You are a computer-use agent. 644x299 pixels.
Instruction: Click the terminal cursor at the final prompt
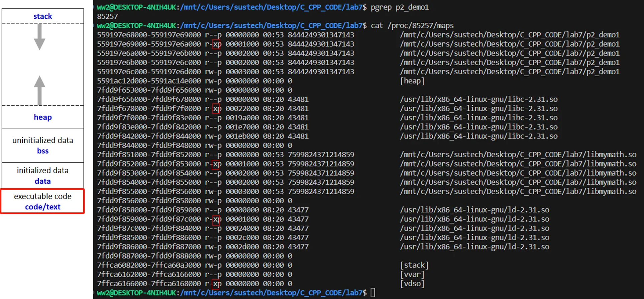373,293
